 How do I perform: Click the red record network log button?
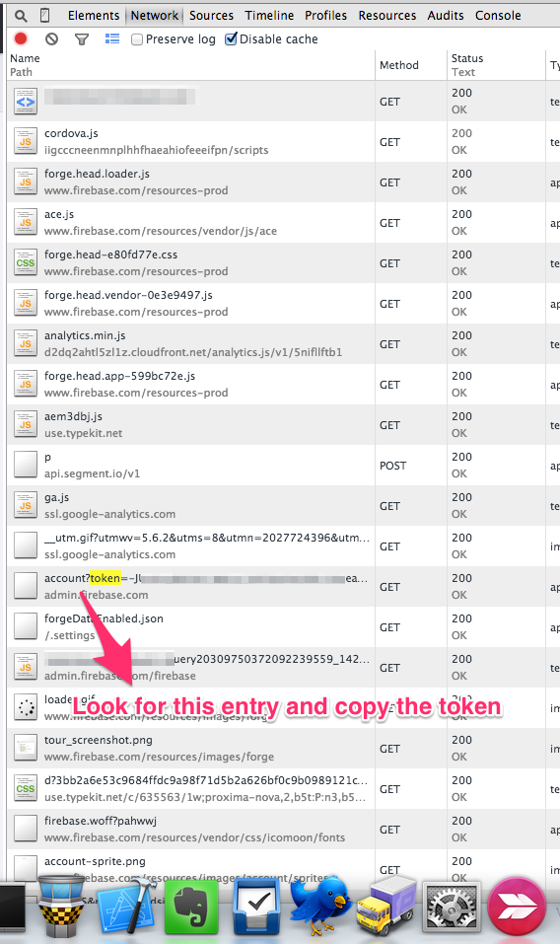[x=21, y=39]
